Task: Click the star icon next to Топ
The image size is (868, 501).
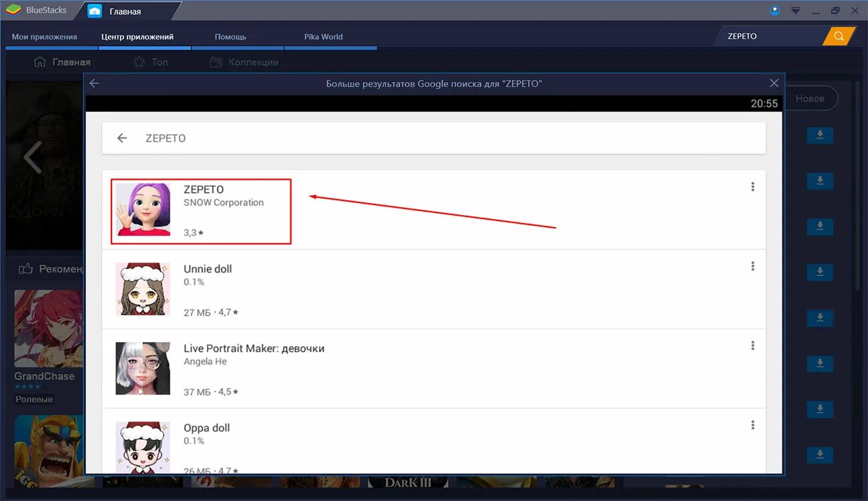Action: 139,62
